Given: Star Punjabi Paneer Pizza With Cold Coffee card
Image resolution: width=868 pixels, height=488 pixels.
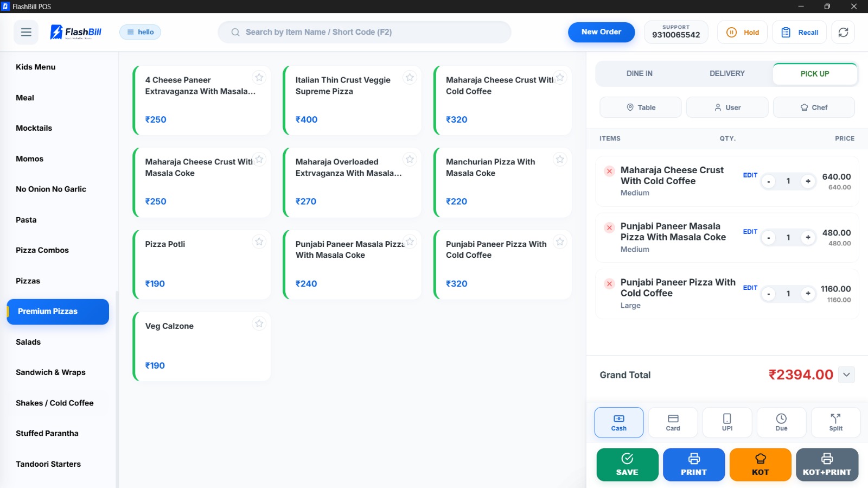Looking at the screenshot, I should pos(560,242).
